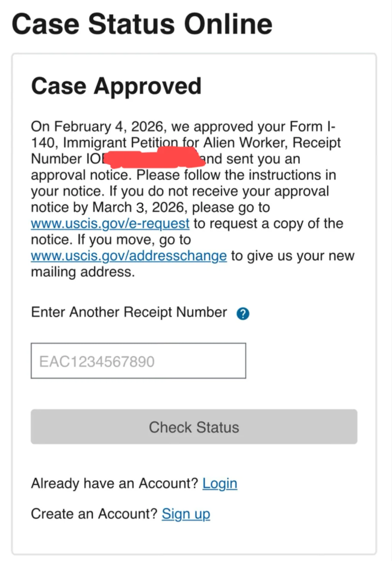
Task: Click the "we approved your Form I-" text
Action: pos(252,127)
